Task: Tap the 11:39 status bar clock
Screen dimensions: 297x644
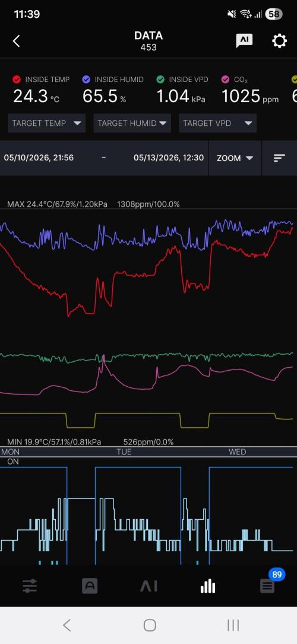Action: [27, 14]
